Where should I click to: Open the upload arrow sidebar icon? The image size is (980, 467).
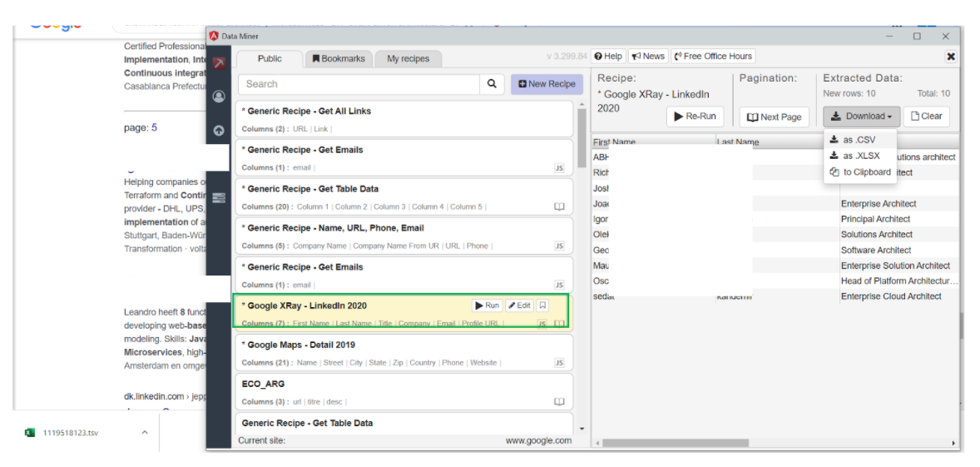219,131
